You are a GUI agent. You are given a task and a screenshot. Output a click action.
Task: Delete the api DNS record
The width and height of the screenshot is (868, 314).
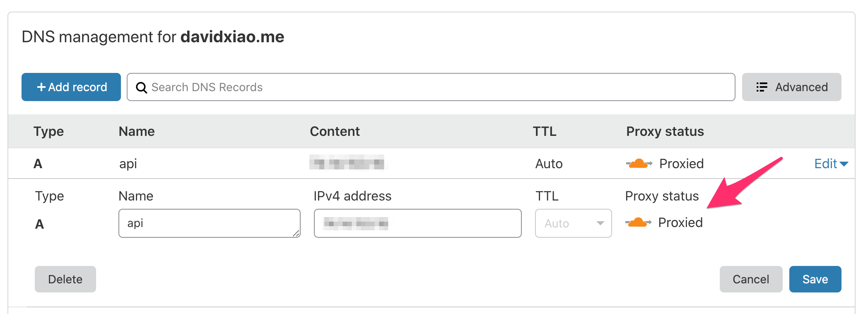point(65,279)
